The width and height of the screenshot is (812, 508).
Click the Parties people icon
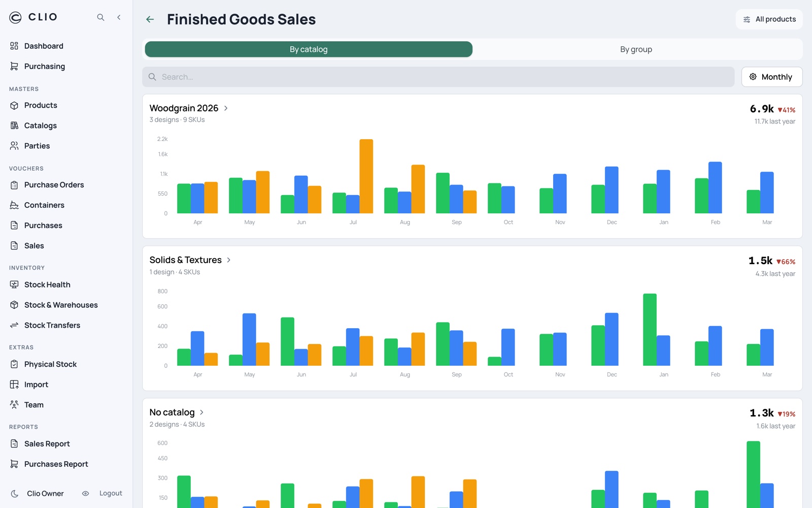pos(14,146)
